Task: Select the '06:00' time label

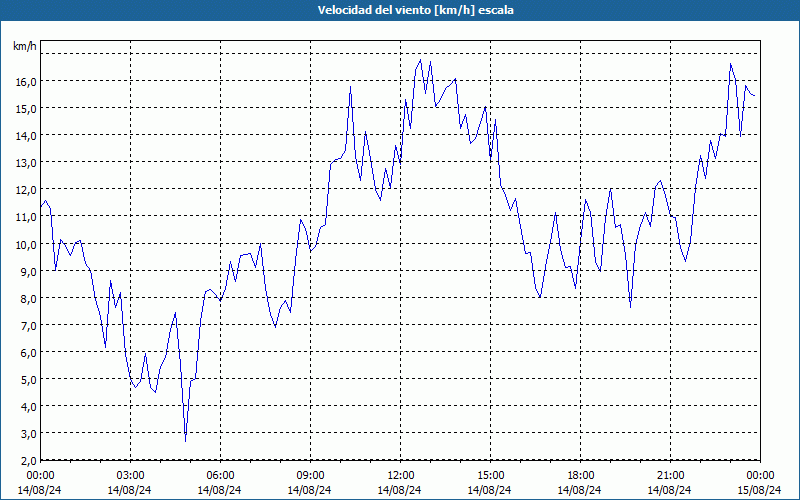Action: (x=220, y=476)
